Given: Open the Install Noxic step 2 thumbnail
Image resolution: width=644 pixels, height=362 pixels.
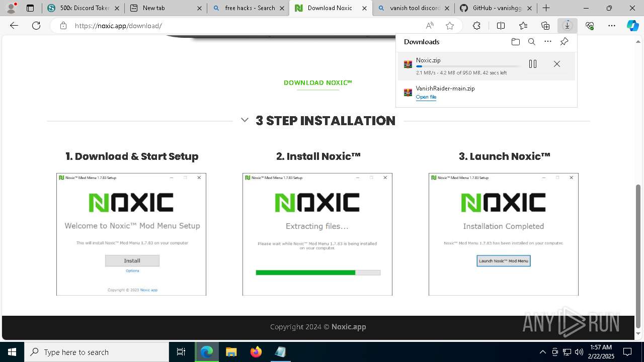Looking at the screenshot, I should [x=317, y=234].
